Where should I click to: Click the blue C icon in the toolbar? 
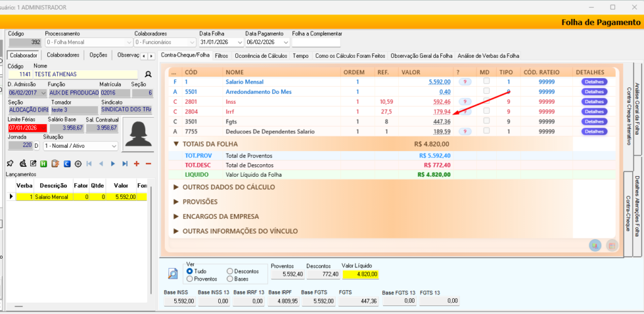67,164
